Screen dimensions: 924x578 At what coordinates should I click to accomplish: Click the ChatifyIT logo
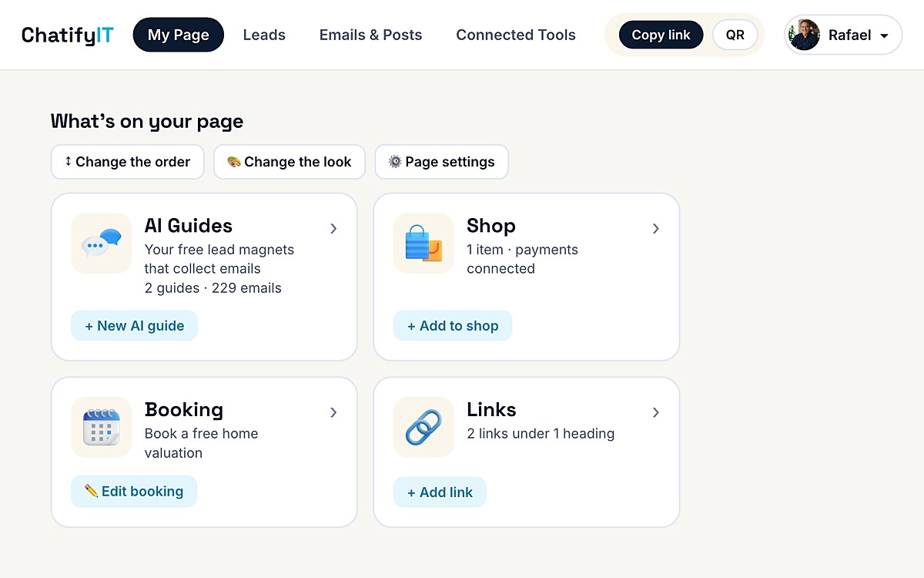click(67, 35)
